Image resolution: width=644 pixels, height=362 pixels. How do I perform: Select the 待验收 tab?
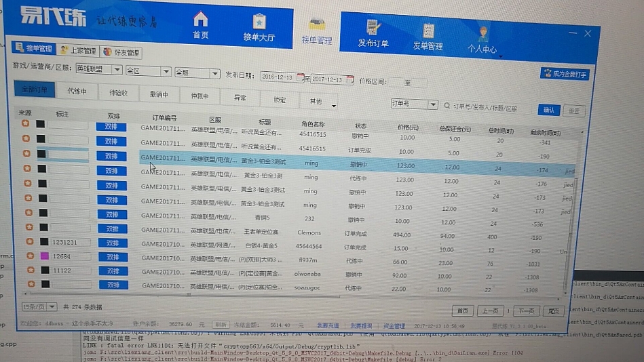[118, 93]
